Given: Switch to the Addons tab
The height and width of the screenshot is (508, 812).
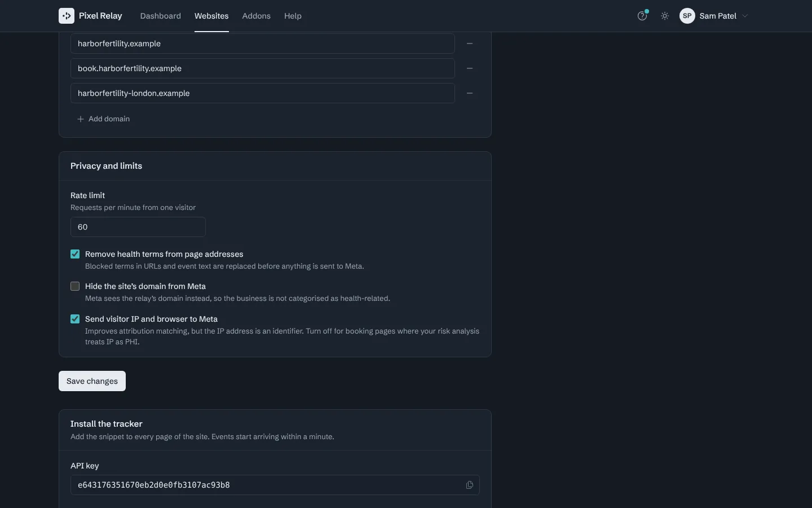Looking at the screenshot, I should point(257,16).
